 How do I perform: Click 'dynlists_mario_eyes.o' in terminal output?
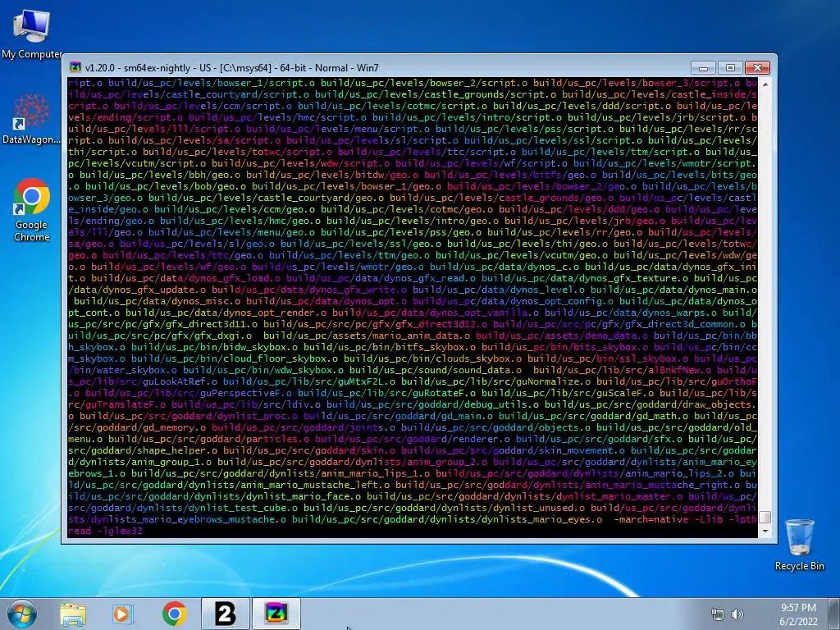pyautogui.click(x=541, y=519)
